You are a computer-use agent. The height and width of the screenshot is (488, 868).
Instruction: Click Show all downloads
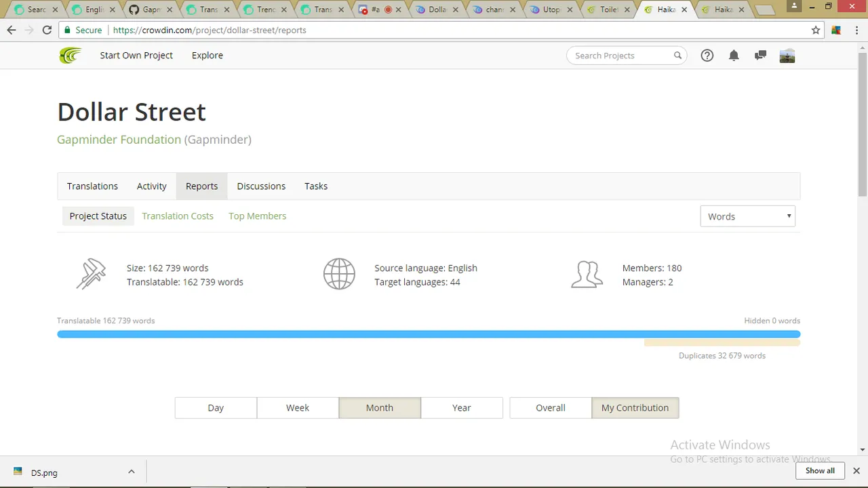pos(820,470)
